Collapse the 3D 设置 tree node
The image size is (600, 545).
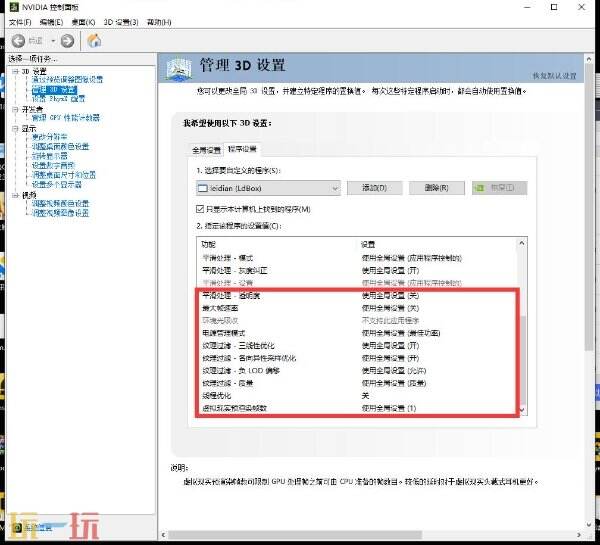coord(15,71)
